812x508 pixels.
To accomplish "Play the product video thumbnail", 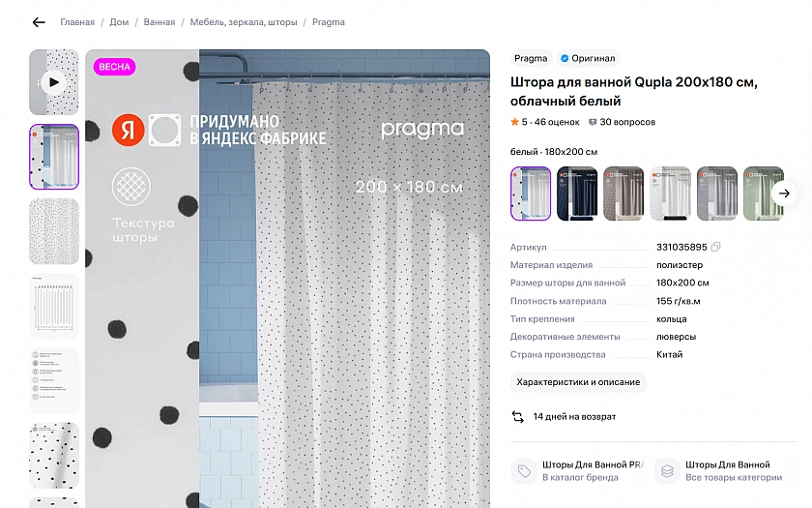I will (54, 82).
